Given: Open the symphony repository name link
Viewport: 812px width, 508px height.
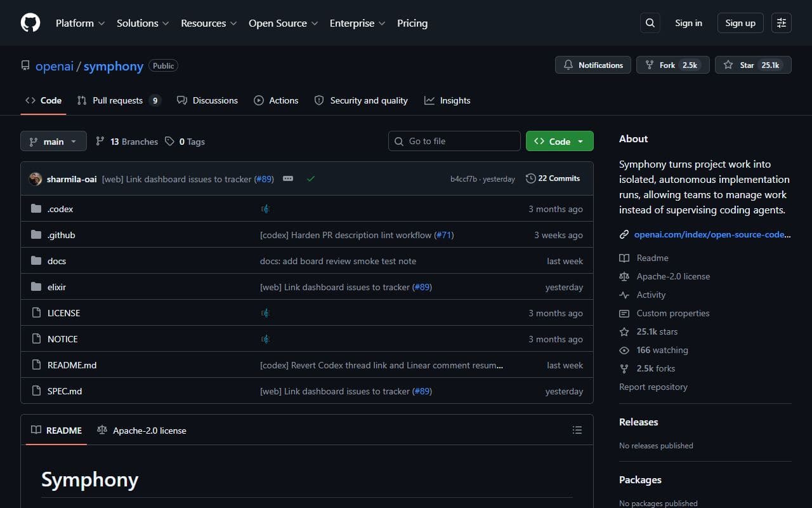Looking at the screenshot, I should click(x=114, y=66).
